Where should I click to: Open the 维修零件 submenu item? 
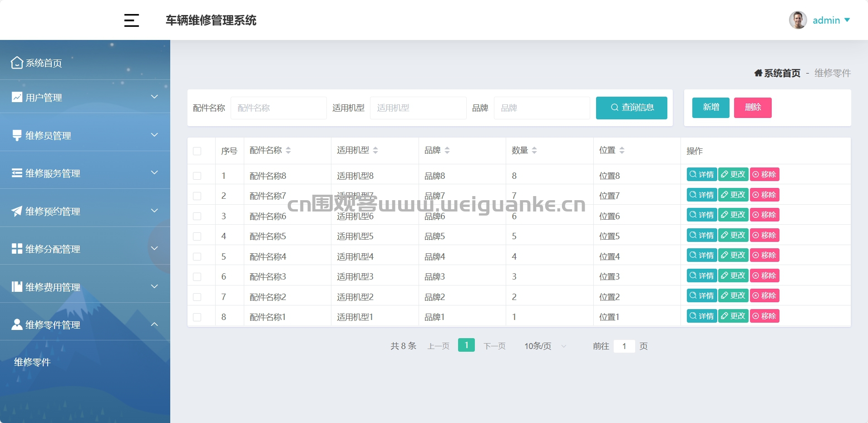click(x=32, y=362)
